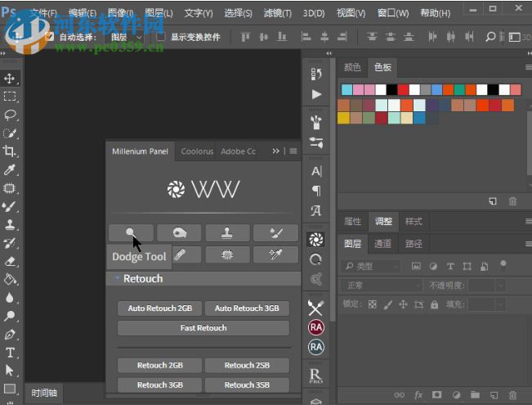Image resolution: width=532 pixels, height=405 pixels.
Task: Open the 窗口(W) menu
Action: tap(393, 13)
